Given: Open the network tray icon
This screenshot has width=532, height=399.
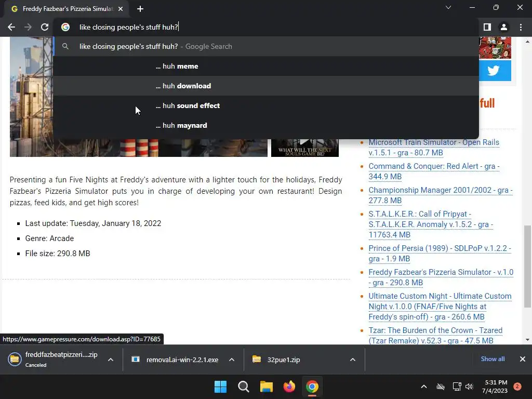Looking at the screenshot, I should point(457,387).
